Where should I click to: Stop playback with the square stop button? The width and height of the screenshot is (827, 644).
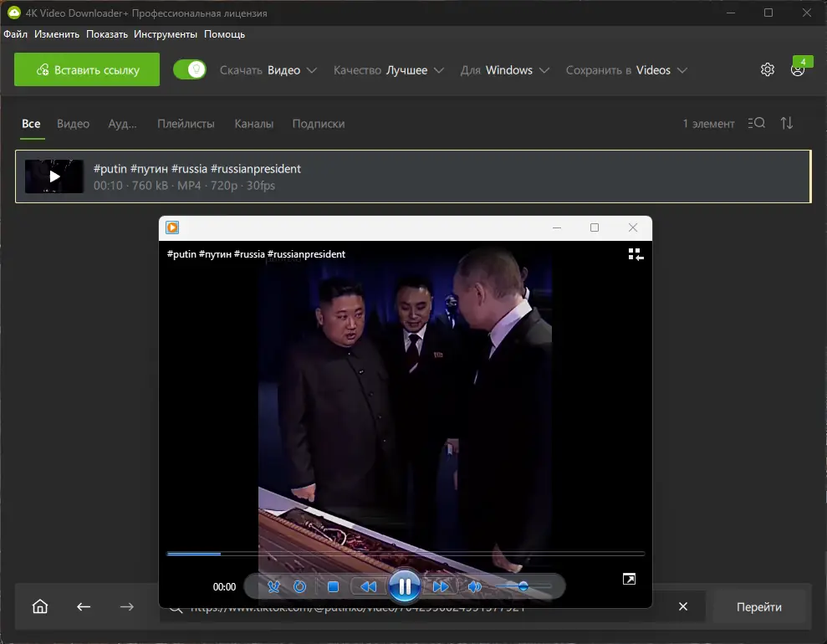333,586
